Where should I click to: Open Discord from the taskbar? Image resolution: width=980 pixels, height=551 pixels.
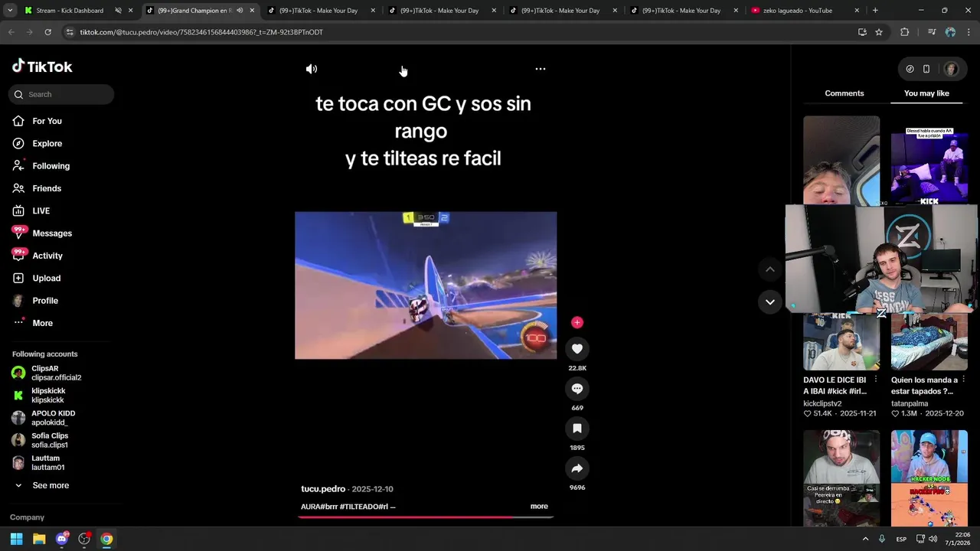pos(62,539)
